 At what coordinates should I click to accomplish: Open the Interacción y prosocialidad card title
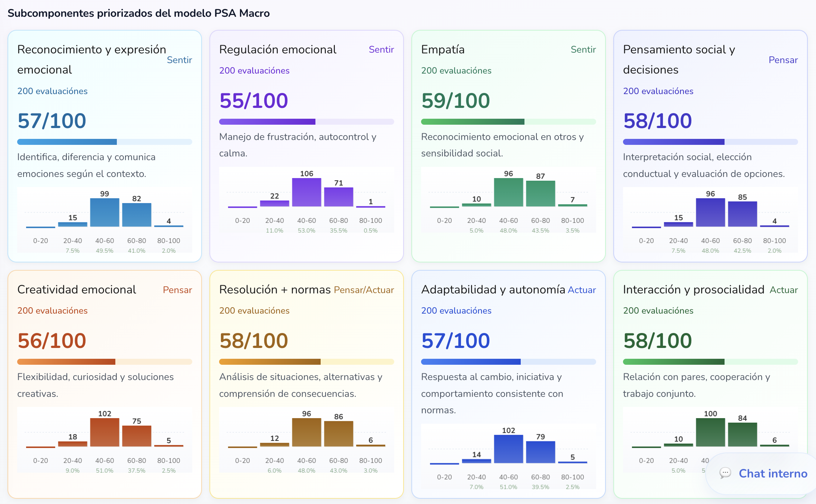694,289
